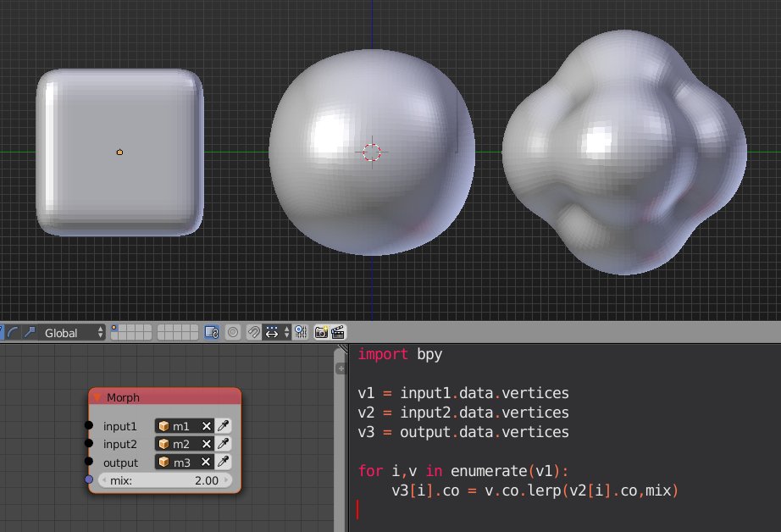The image size is (781, 532).
Task: Clear the m2 object with X
Action: tap(206, 444)
